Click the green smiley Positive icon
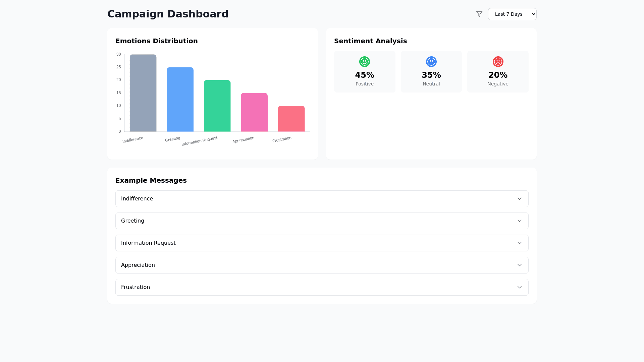This screenshot has width=644, height=362. pyautogui.click(x=364, y=62)
